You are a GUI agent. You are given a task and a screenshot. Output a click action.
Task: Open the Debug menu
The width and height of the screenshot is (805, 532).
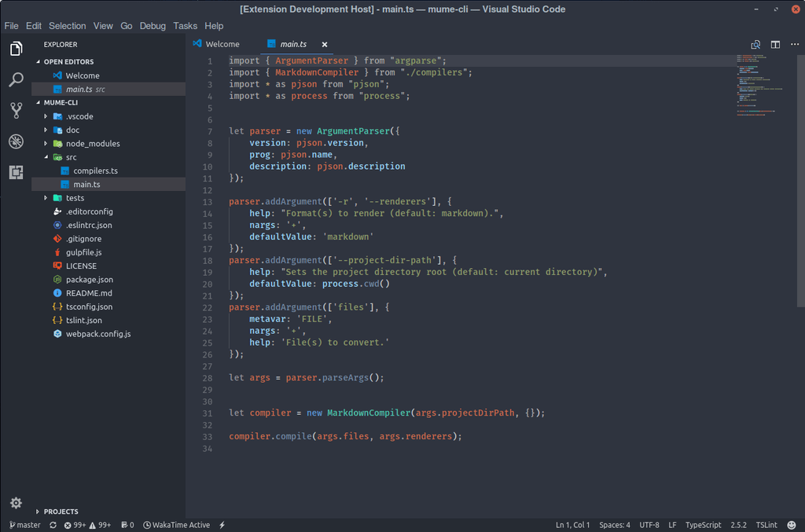(x=153, y=25)
